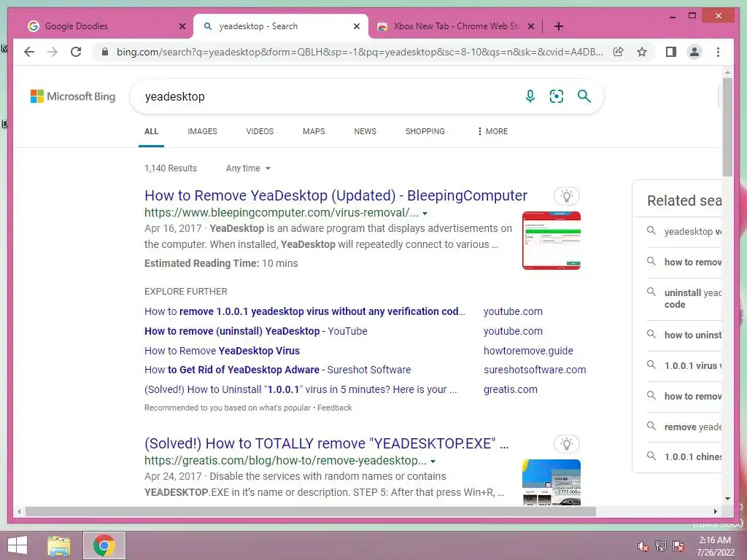Click network tray icon
This screenshot has width=747, height=560.
click(x=660, y=545)
